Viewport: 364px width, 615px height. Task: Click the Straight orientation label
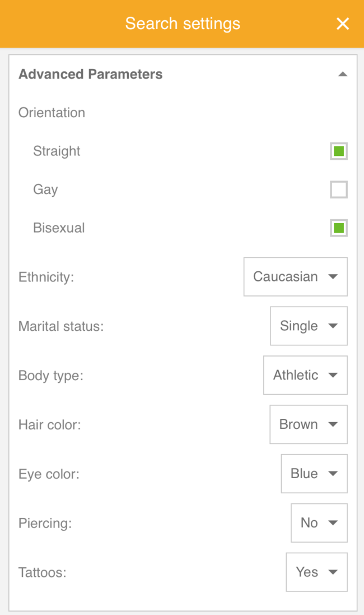click(57, 151)
